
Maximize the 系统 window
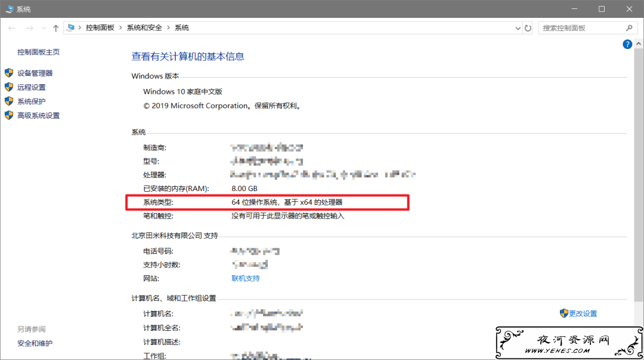coord(602,9)
